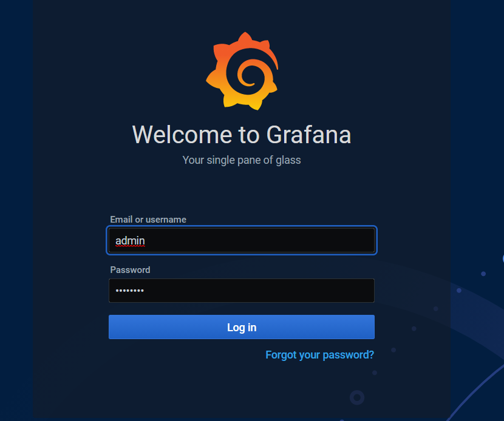Click the Grafana brand mark above the heading
Image resolution: width=504 pixels, height=421 pixels.
(x=242, y=70)
